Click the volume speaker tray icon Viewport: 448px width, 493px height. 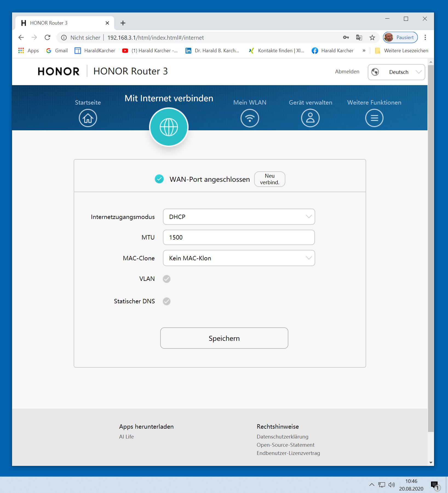coord(392,485)
